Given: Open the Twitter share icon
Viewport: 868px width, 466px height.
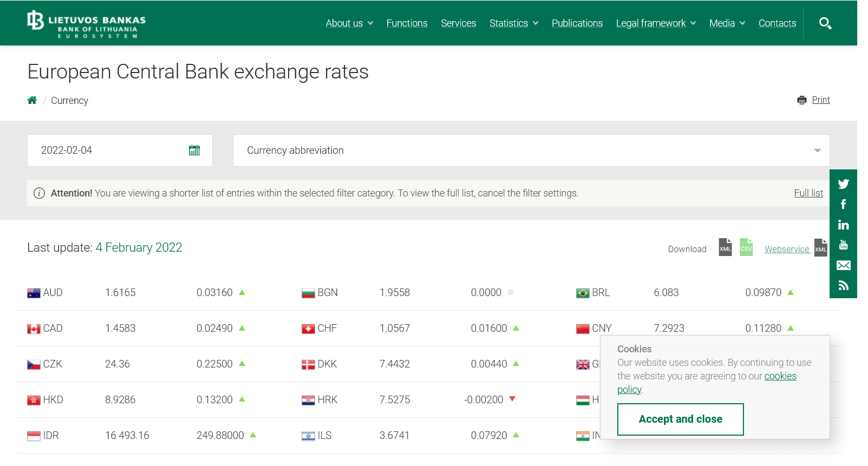Looking at the screenshot, I should [x=843, y=184].
